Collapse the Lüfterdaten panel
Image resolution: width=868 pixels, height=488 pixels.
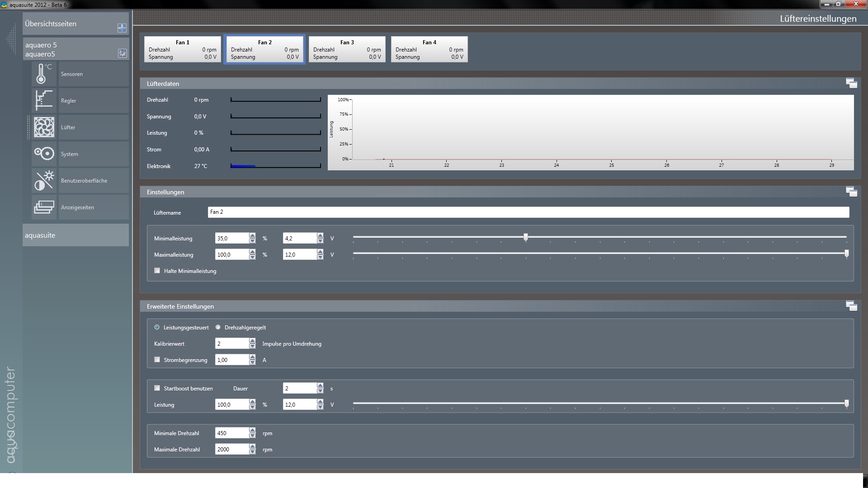[851, 83]
